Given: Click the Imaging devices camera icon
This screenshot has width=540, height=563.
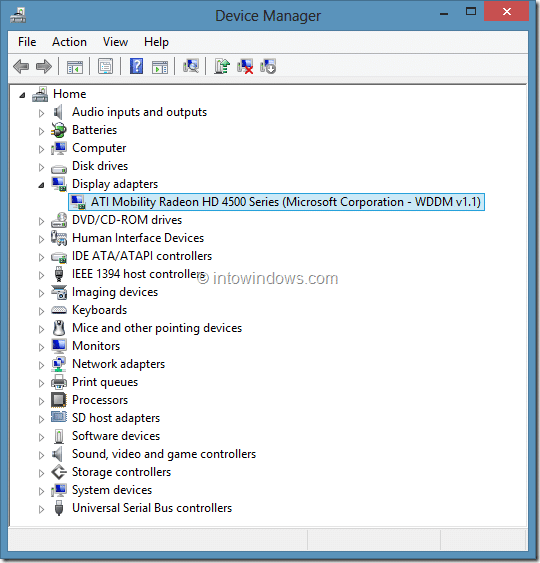Looking at the screenshot, I should [x=59, y=292].
